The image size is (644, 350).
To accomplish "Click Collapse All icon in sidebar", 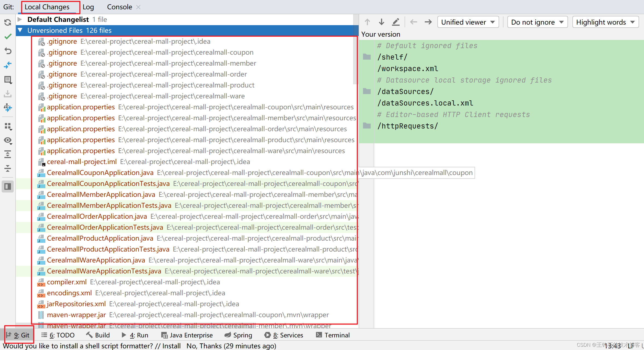I will pyautogui.click(x=8, y=168).
